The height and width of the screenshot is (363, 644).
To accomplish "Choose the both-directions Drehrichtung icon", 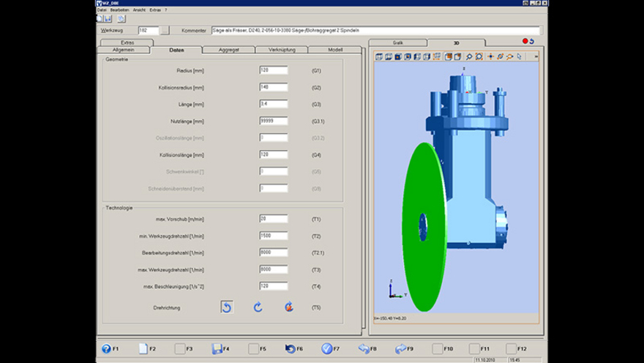I will pos(289,307).
